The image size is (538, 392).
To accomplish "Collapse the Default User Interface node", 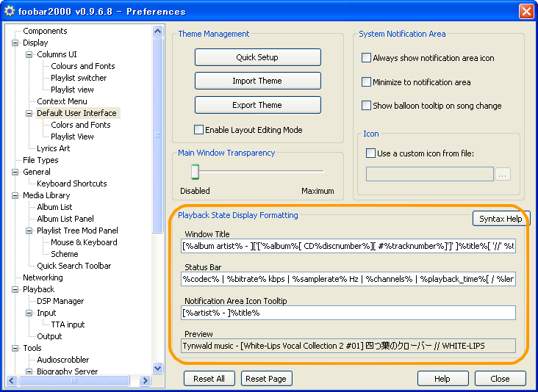I will [29, 113].
